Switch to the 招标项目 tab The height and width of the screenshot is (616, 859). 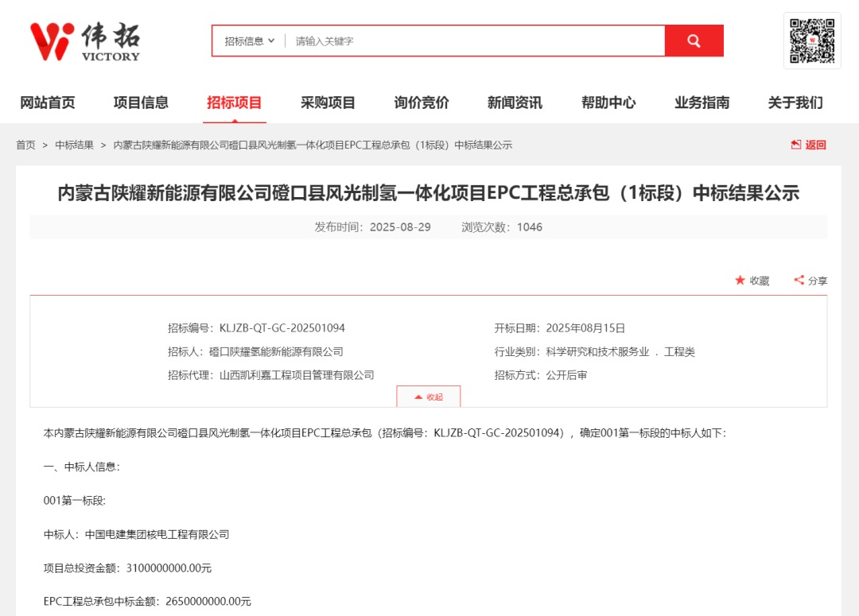(x=234, y=102)
